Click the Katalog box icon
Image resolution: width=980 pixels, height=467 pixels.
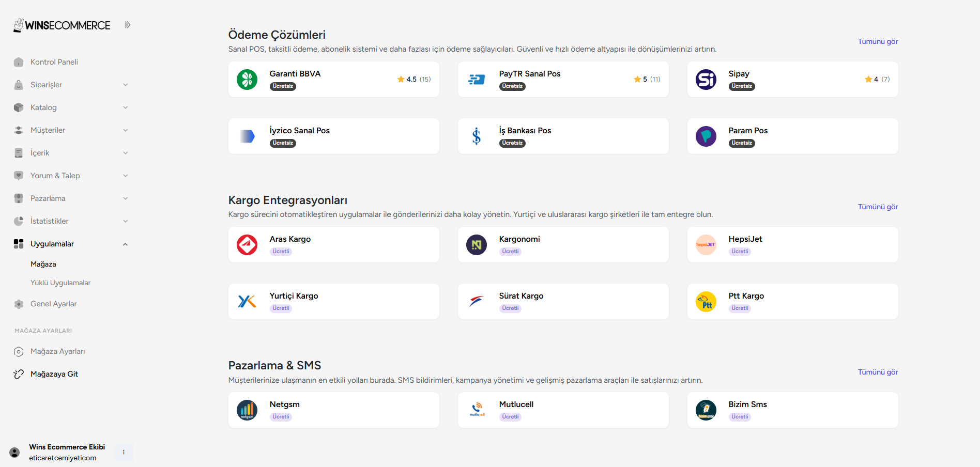tap(19, 107)
